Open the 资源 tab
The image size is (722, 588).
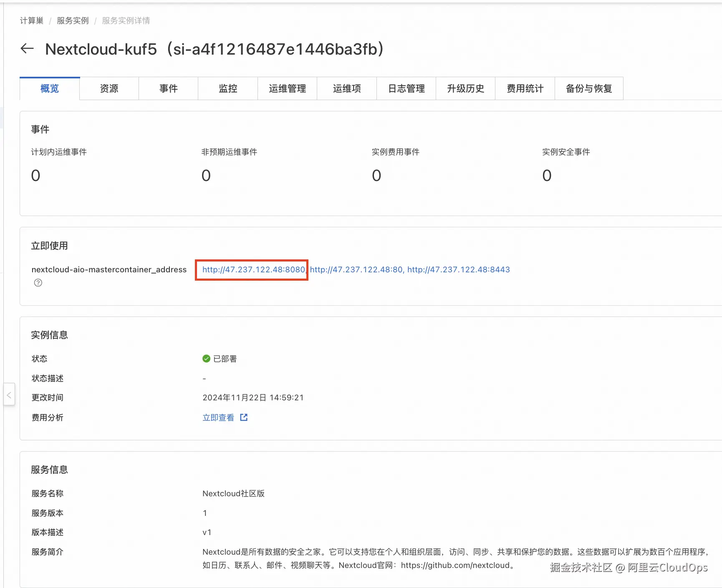(x=109, y=88)
